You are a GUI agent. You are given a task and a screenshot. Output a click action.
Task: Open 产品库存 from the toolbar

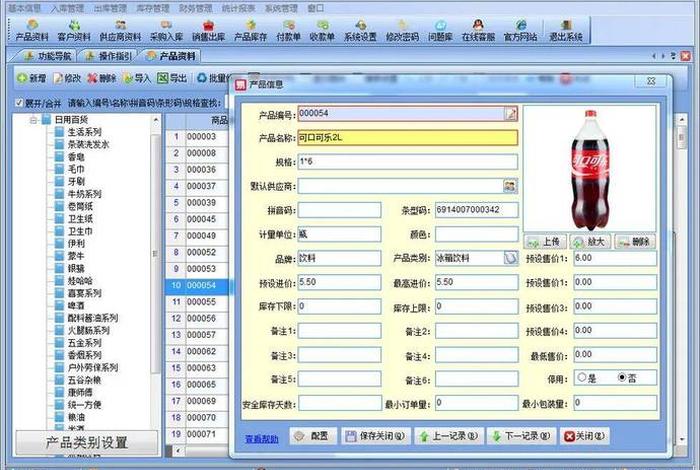point(250,30)
